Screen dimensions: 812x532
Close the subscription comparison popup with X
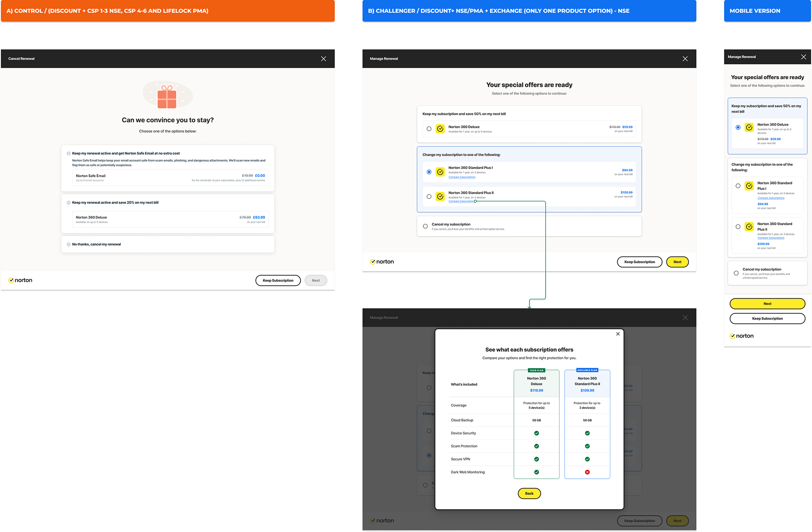[x=618, y=334]
